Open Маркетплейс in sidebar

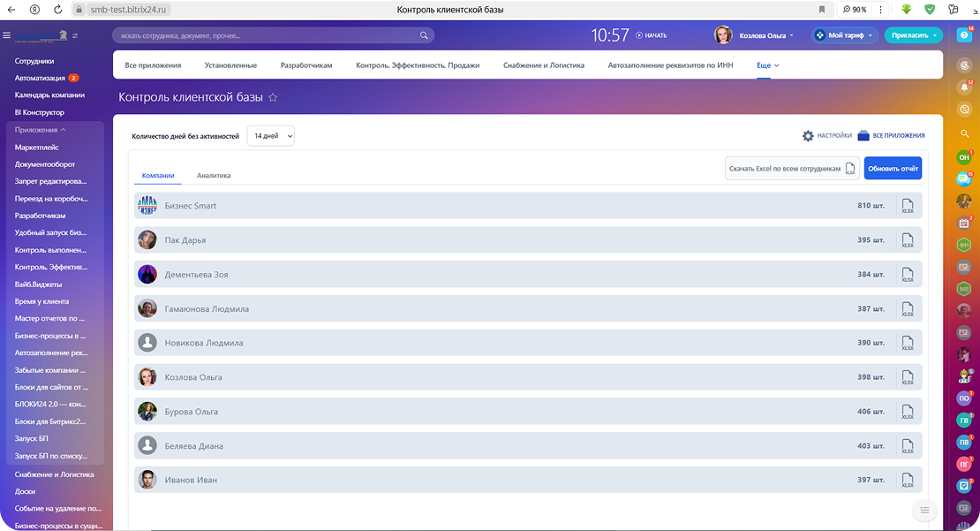pyautogui.click(x=37, y=148)
